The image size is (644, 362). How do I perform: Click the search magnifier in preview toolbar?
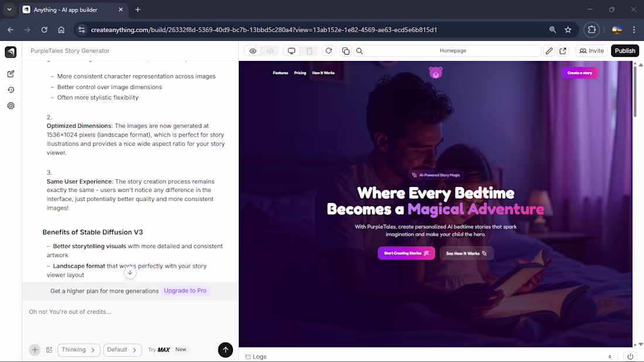coord(359,51)
